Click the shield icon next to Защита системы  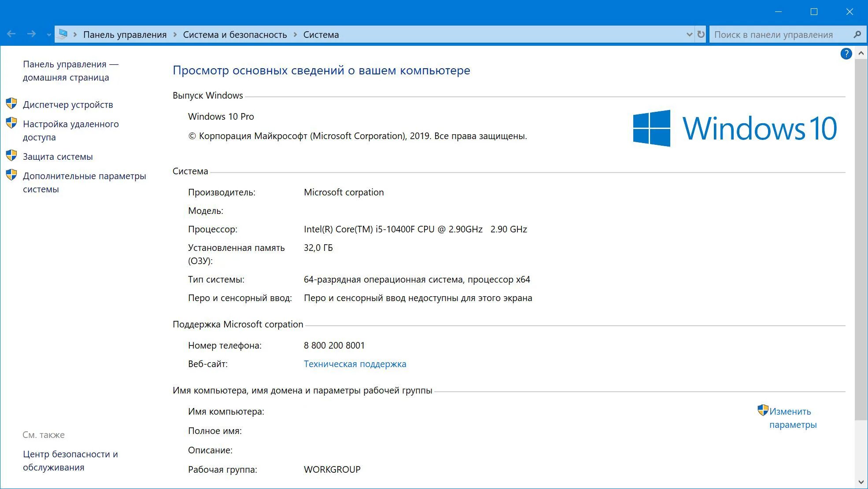coord(11,156)
